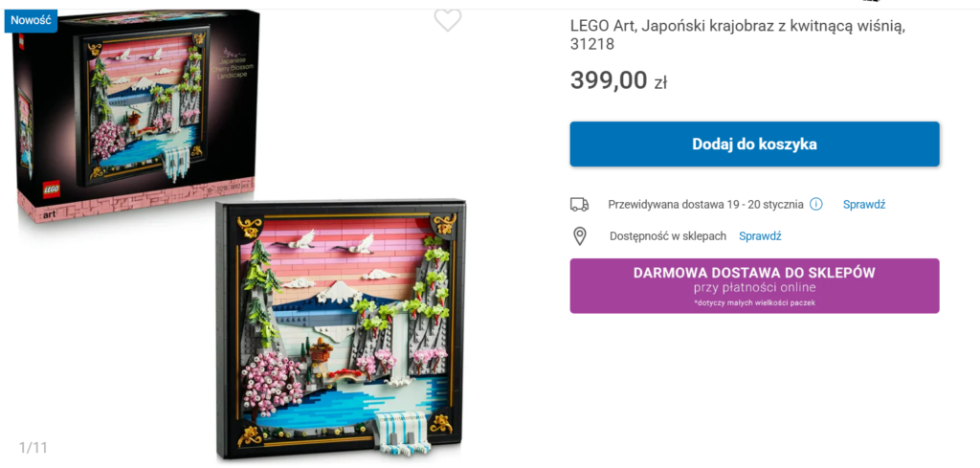The height and width of the screenshot is (468, 980).
Task: Open the delivery date info circle icon
Action: coord(815,204)
